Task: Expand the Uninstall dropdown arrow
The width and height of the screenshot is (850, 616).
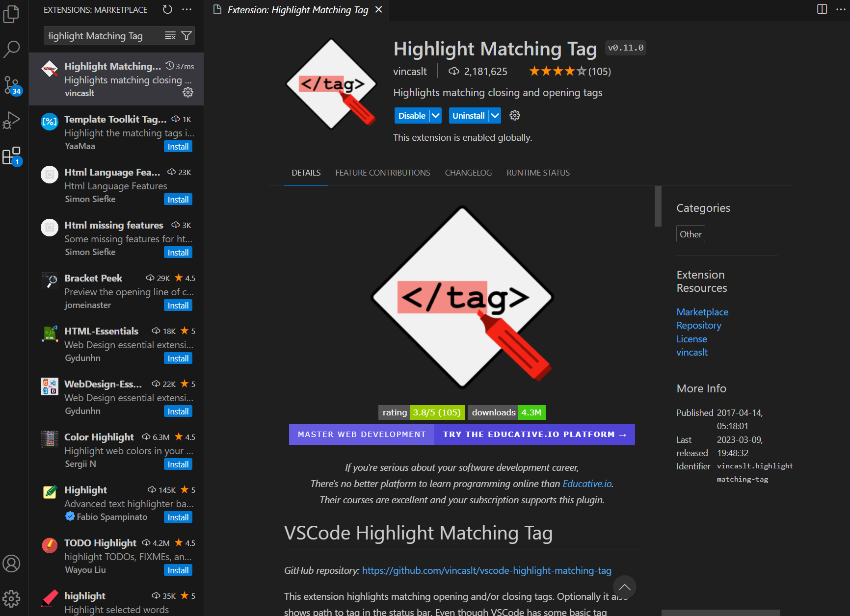Action: coord(495,116)
